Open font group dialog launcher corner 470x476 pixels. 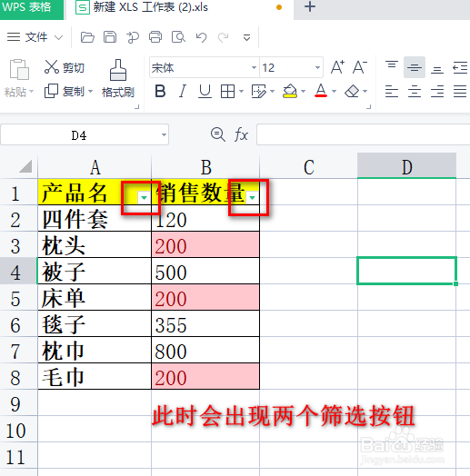click(x=368, y=107)
